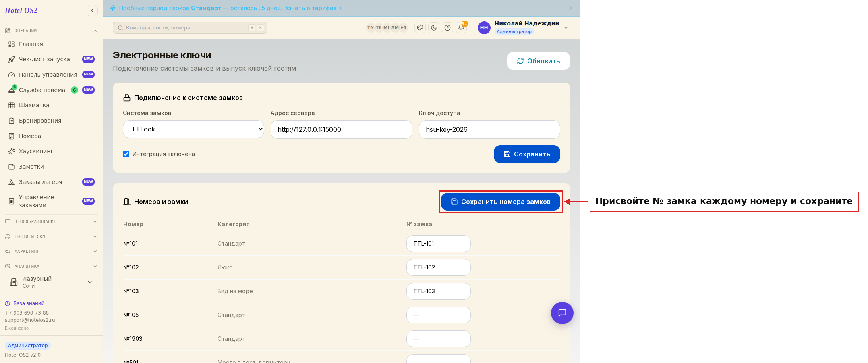Click the receipt icon for Управление заказами
The height and width of the screenshot is (363, 868).
[x=12, y=201]
